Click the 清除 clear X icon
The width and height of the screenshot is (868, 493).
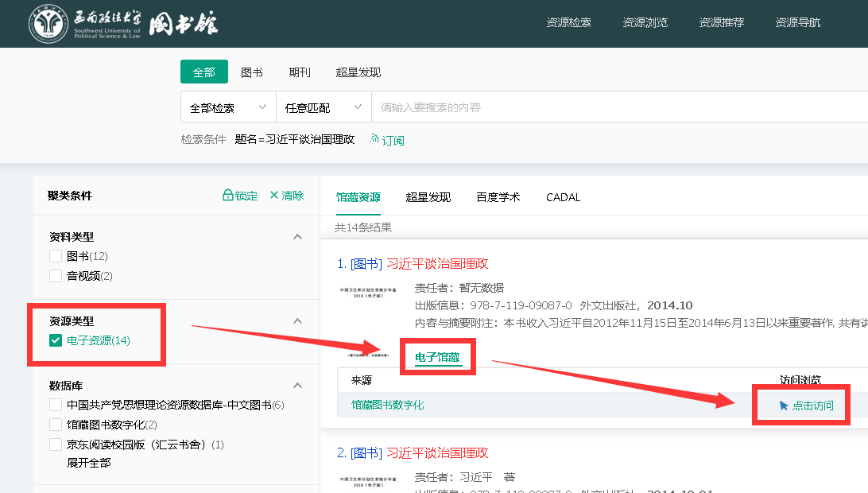[x=274, y=196]
